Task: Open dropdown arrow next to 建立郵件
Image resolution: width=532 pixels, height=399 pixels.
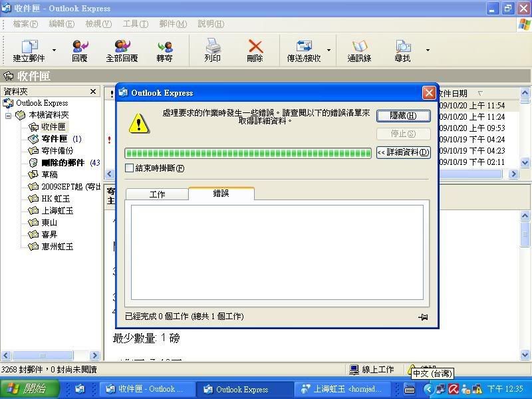Action: coord(55,50)
